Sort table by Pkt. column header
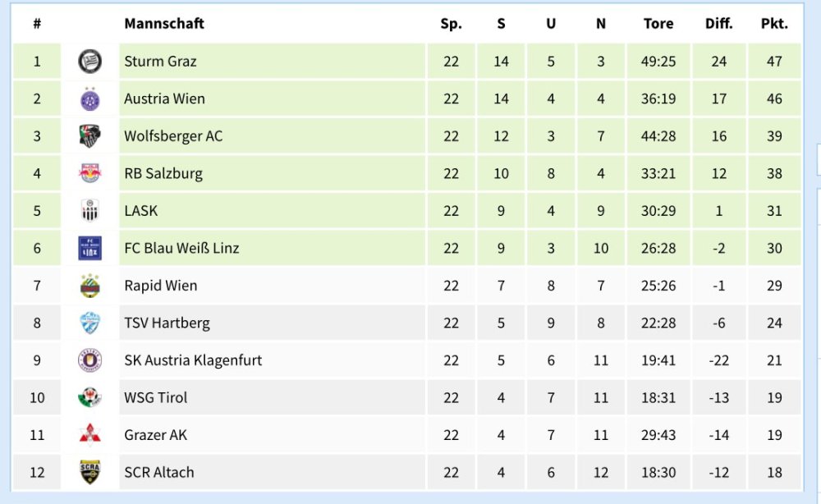Image resolution: width=821 pixels, height=504 pixels. pos(774,24)
